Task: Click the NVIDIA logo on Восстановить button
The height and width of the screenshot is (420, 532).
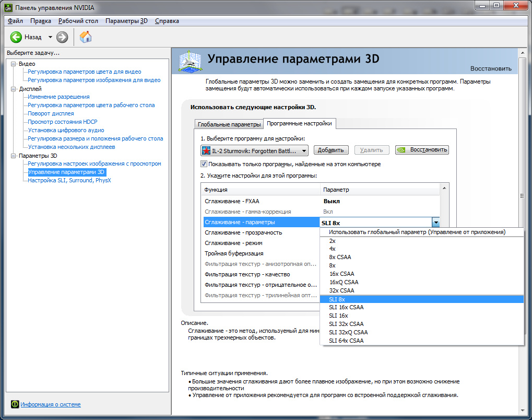Action: pyautogui.click(x=401, y=150)
